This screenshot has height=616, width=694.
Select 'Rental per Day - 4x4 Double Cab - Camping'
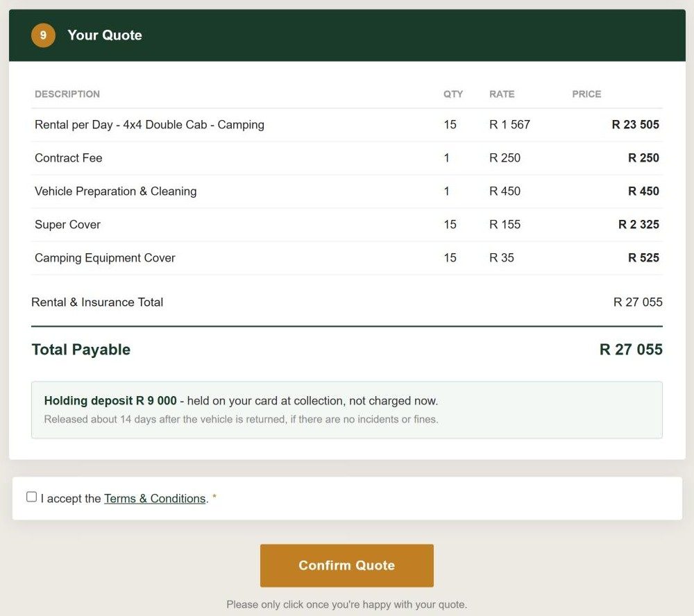[x=150, y=125]
